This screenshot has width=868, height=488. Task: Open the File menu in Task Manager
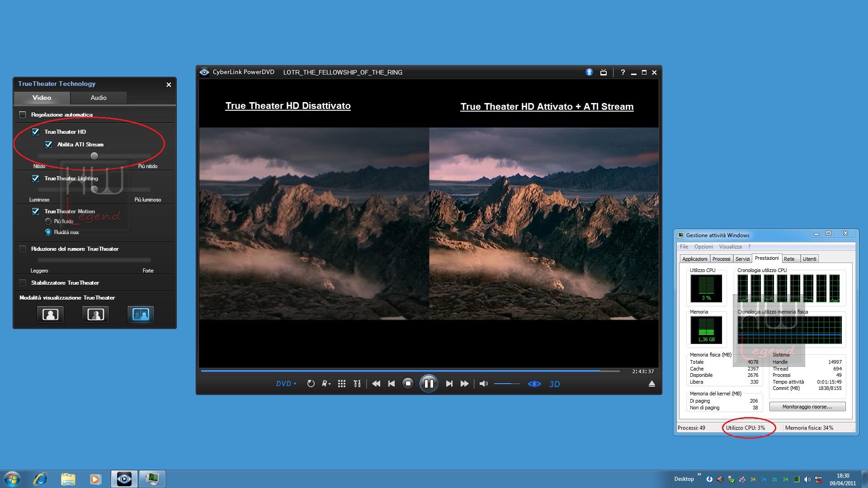coord(684,247)
